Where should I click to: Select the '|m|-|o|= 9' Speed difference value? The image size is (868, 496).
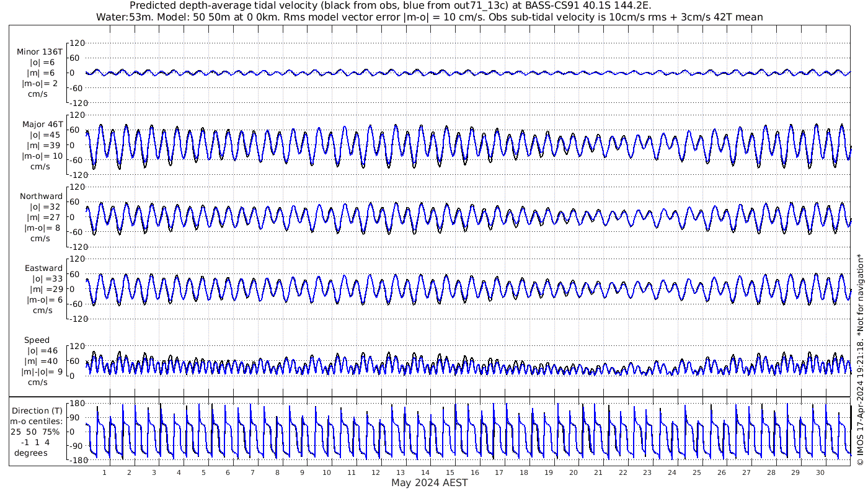(41, 372)
